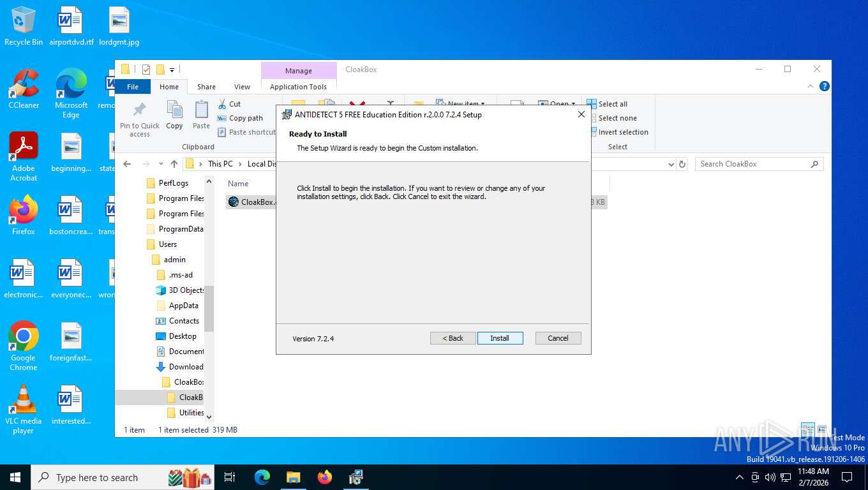This screenshot has width=868, height=490.
Task: Click the Paste ribbon icon
Action: [201, 115]
